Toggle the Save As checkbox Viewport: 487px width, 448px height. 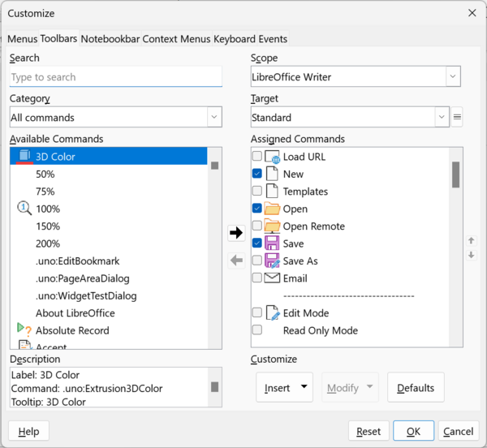click(x=256, y=261)
